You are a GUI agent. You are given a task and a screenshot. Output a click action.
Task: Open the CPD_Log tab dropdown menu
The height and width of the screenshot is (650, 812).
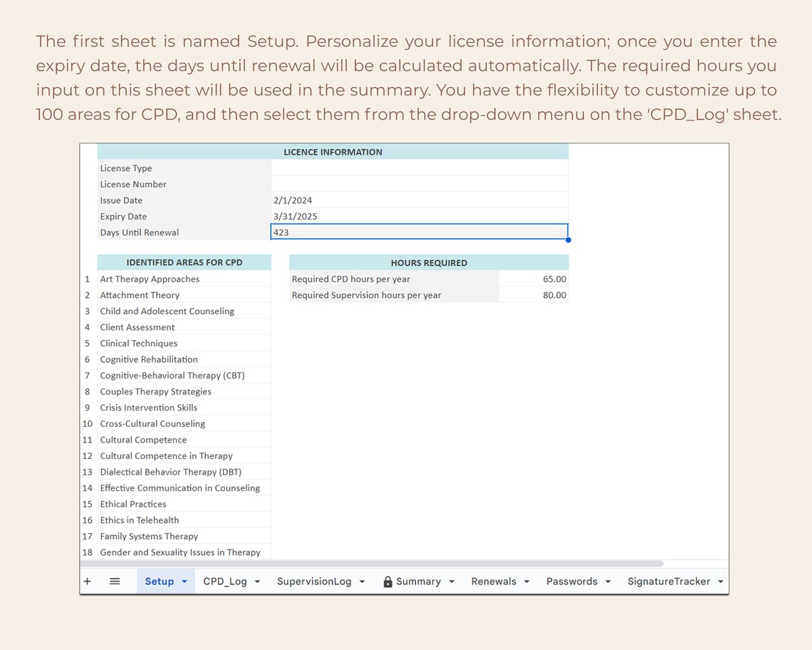256,581
